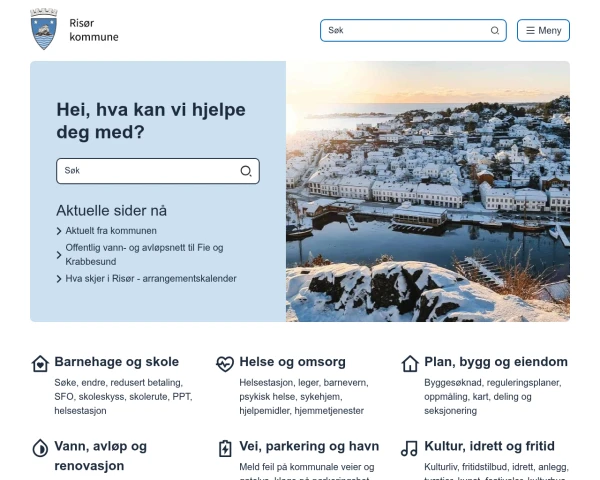Click the Plan, bygg og eiendom home icon

point(410,363)
